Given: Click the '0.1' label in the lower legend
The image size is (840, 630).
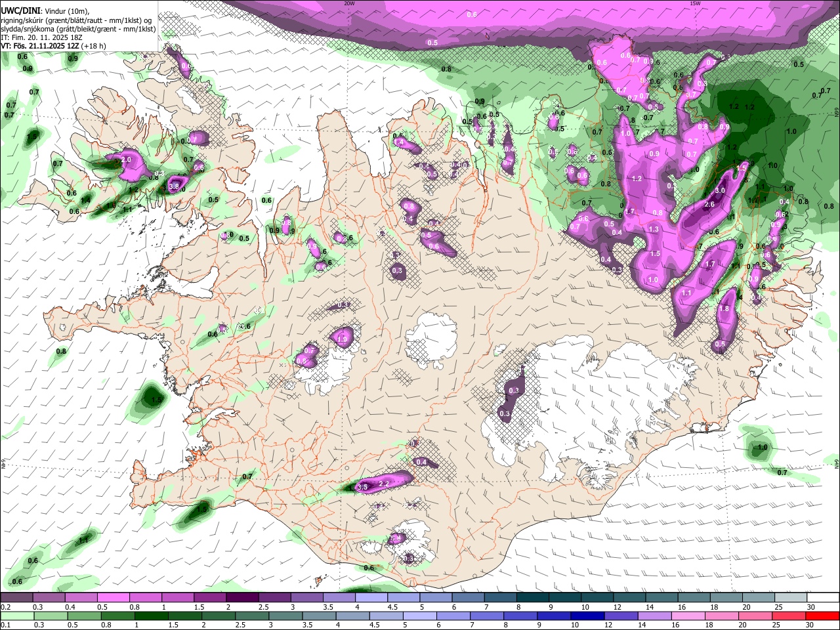Looking at the screenshot, I should point(5,625).
